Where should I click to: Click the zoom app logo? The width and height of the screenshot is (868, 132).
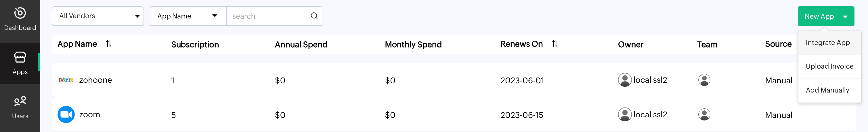pyautogui.click(x=66, y=114)
